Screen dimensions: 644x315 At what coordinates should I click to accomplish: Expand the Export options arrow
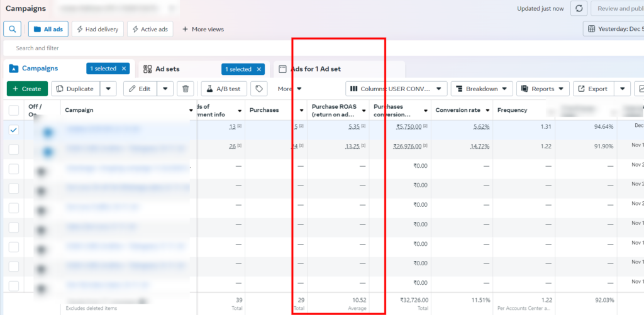(x=622, y=89)
